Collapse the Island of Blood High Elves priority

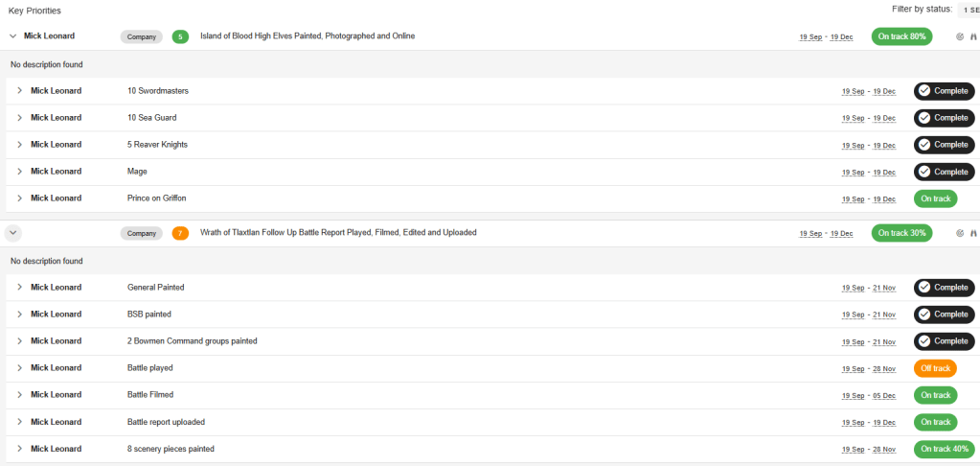point(12,36)
